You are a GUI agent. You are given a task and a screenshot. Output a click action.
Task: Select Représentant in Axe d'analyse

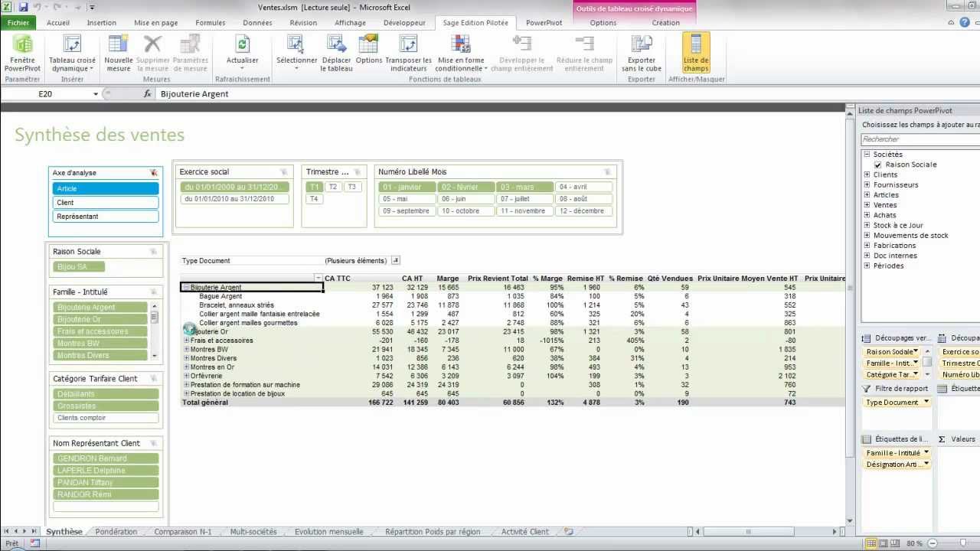pos(106,217)
